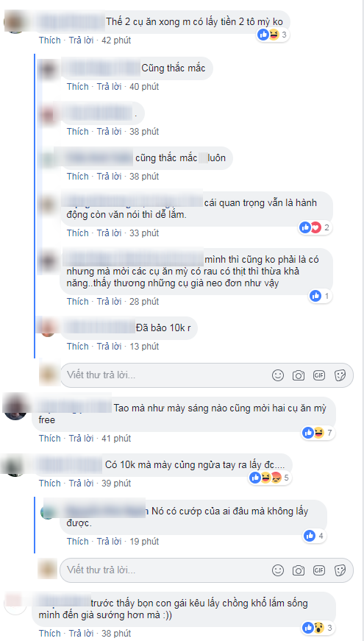Open sticker picker in first reply box

pos(340,375)
